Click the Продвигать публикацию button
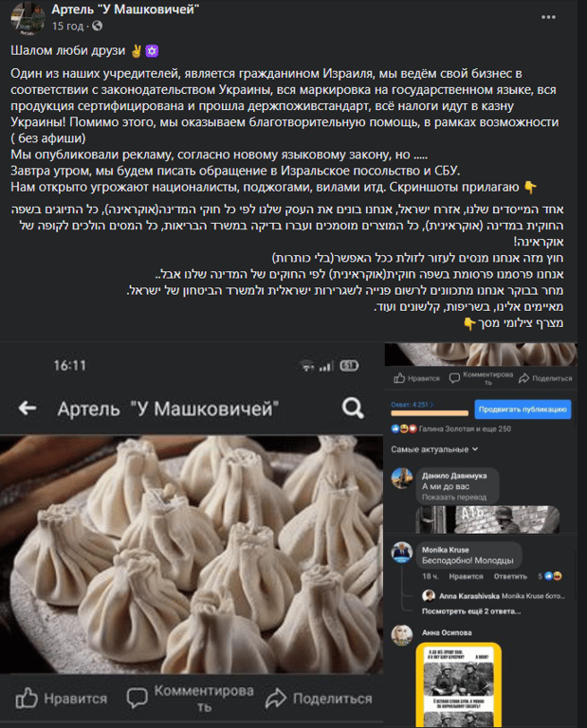The width and height of the screenshot is (587, 728). click(523, 409)
